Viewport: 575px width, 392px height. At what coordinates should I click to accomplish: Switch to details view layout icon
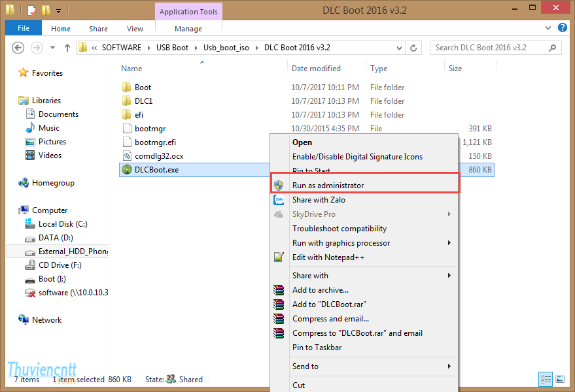tap(546, 379)
